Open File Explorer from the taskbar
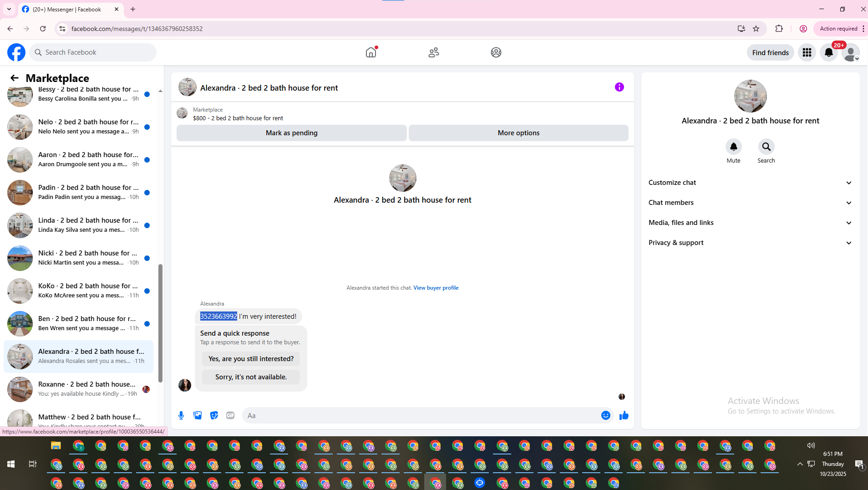The height and width of the screenshot is (490, 868). pyautogui.click(x=56, y=446)
